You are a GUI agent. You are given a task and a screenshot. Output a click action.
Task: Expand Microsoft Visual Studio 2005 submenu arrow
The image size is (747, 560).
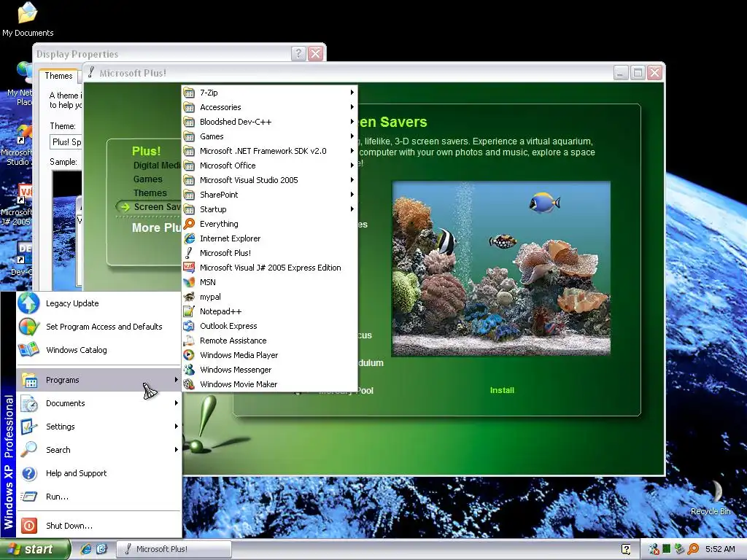352,180
